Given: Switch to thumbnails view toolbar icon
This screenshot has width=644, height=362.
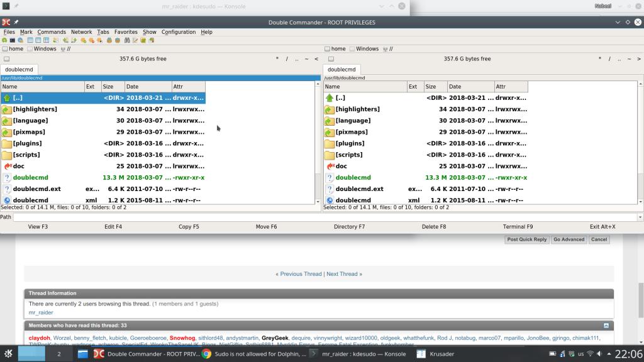Looking at the screenshot, I should (x=46, y=40).
